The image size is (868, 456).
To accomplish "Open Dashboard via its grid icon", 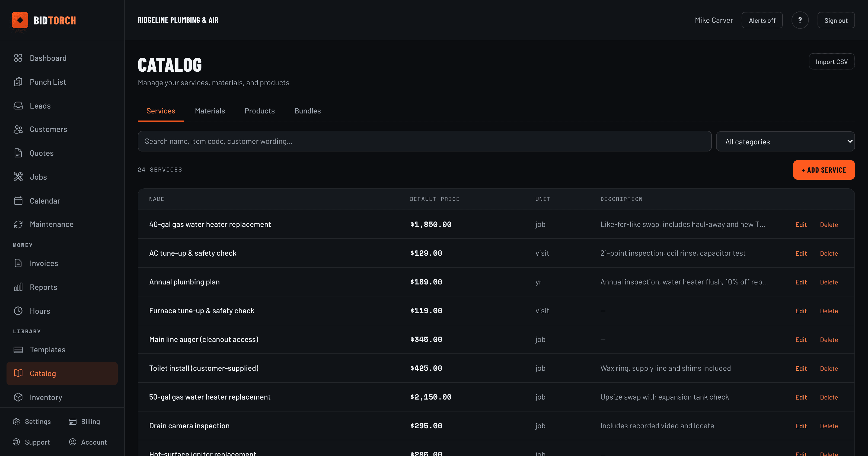I will tap(18, 58).
